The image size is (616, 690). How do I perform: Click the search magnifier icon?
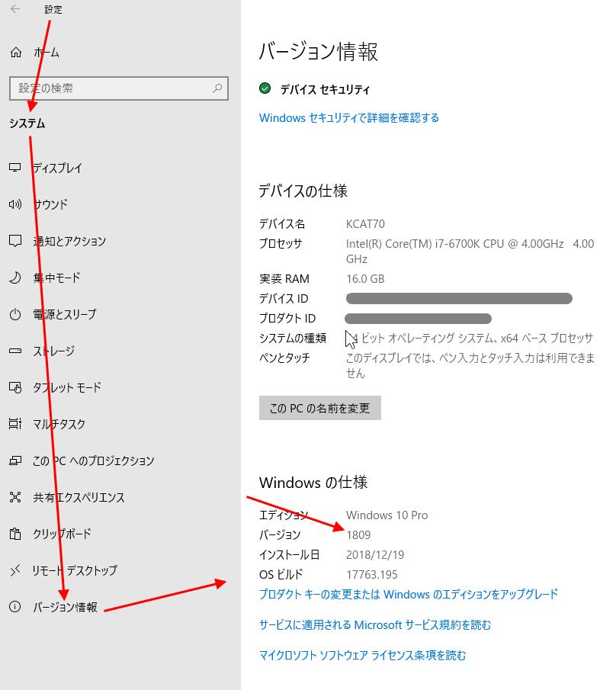point(217,88)
